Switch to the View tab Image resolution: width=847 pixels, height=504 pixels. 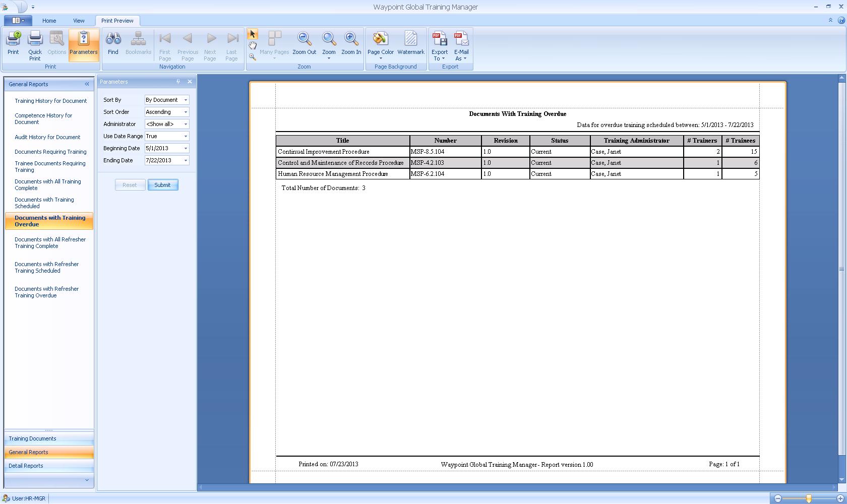[x=79, y=21]
